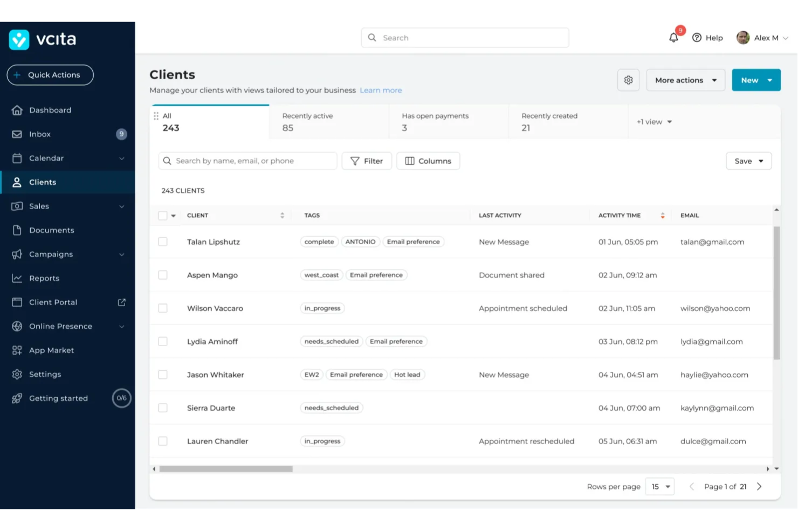Check Talan Lipshutz's row checkbox
This screenshot has width=798, height=532.
[x=163, y=241]
